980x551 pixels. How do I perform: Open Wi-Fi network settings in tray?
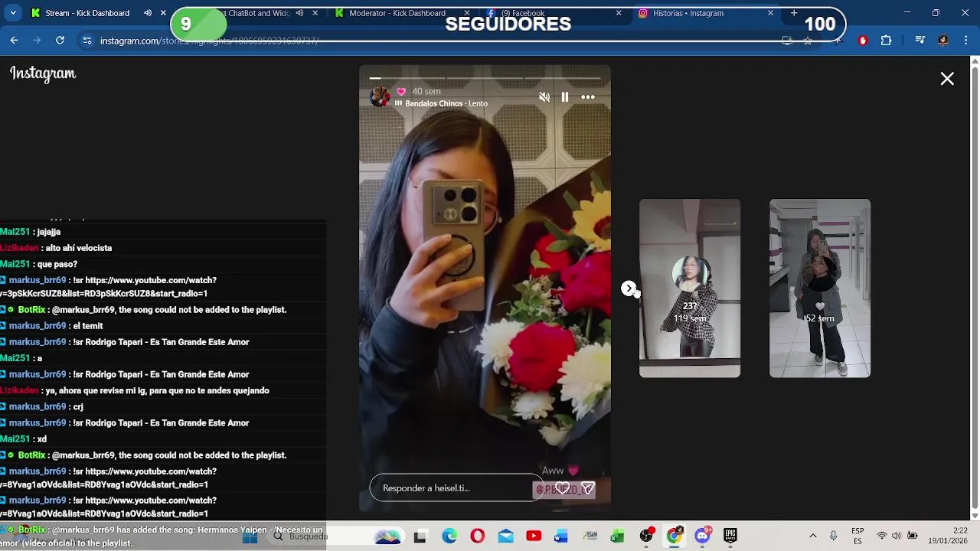(882, 536)
